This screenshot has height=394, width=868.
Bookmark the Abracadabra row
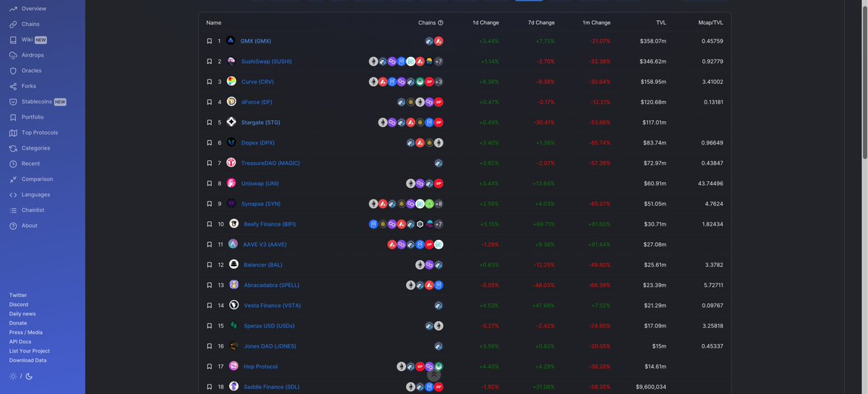(210, 285)
